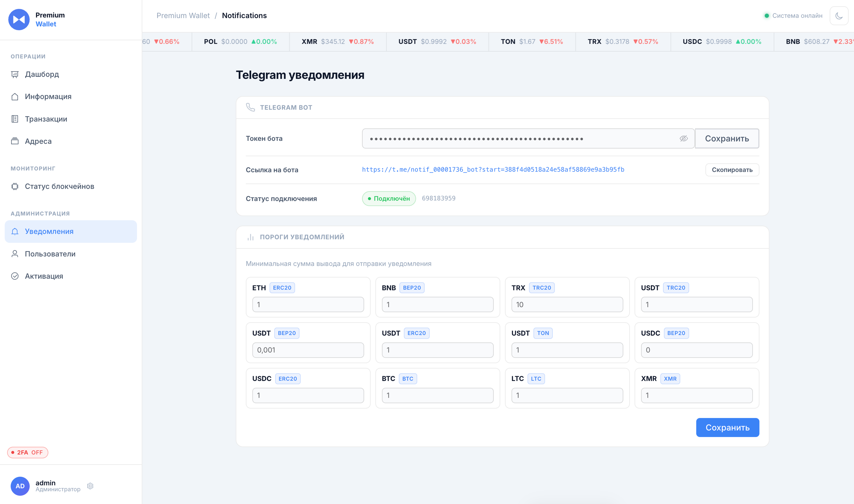Open Активация page
854x504 pixels.
(71, 276)
